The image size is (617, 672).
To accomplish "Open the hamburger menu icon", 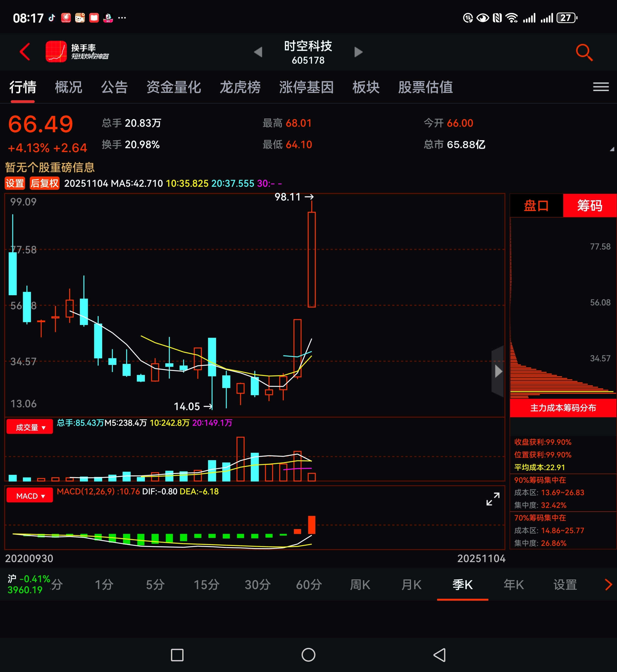I will point(601,87).
